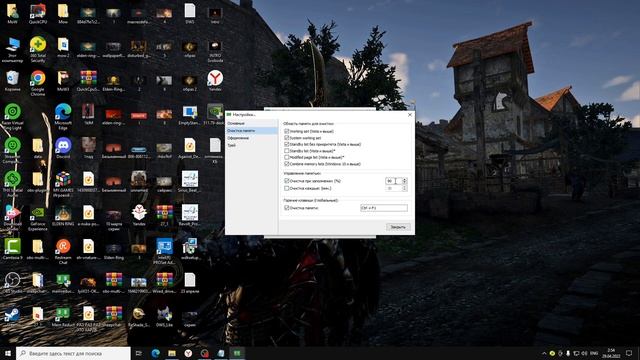Show hidden tray icons chevron
The width and height of the screenshot is (640, 360).
click(544, 353)
